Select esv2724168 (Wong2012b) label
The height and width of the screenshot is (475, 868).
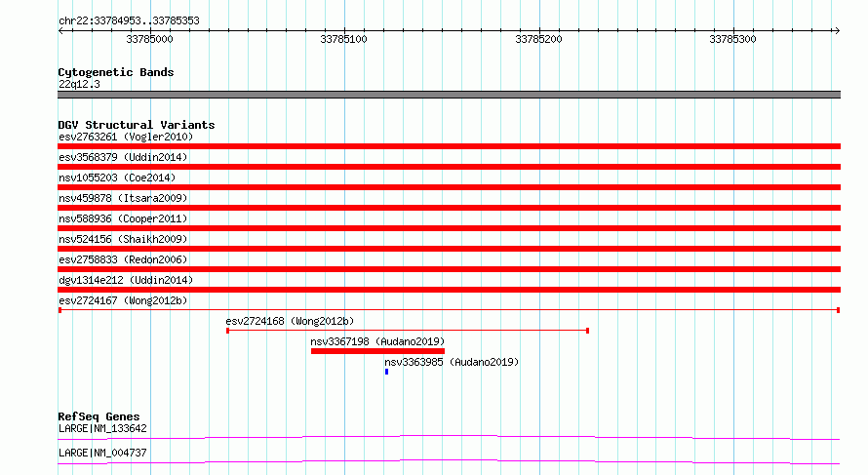click(290, 321)
